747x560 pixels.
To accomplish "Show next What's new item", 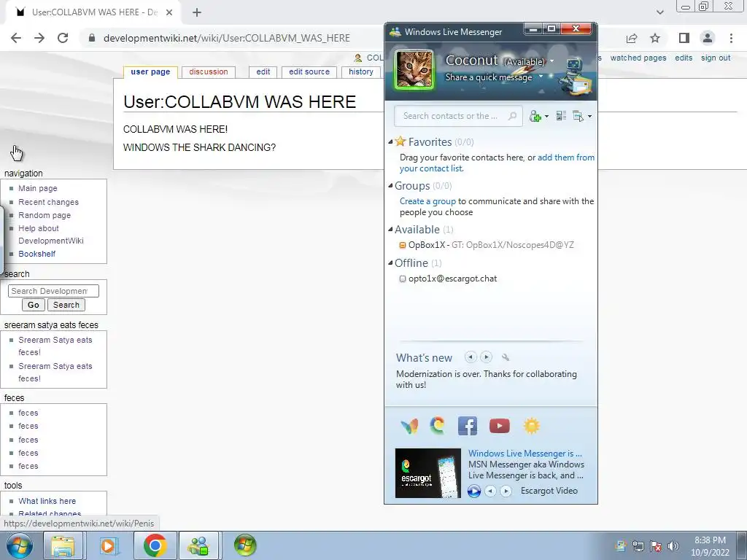I will click(486, 357).
